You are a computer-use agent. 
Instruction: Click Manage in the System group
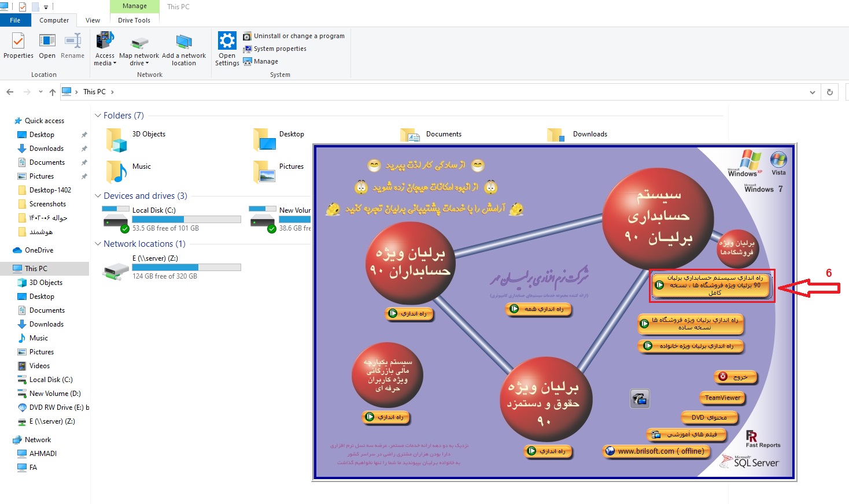pyautogui.click(x=261, y=61)
